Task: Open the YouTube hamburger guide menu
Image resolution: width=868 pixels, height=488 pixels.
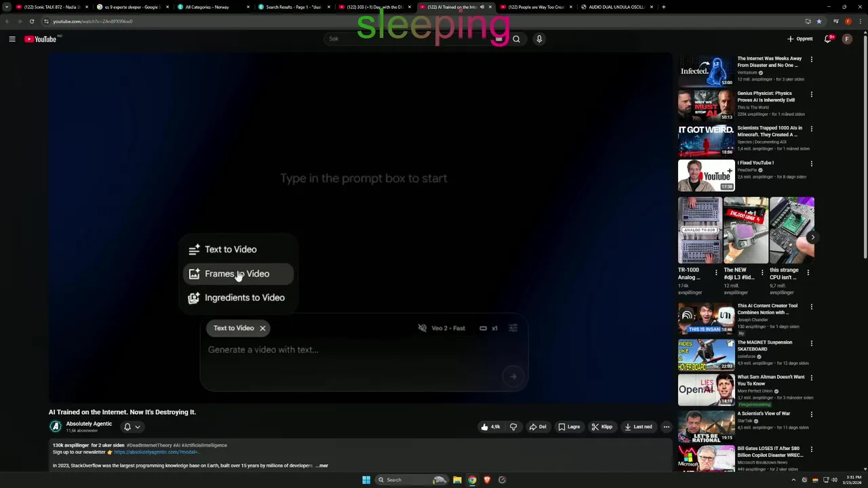Action: tap(12, 39)
